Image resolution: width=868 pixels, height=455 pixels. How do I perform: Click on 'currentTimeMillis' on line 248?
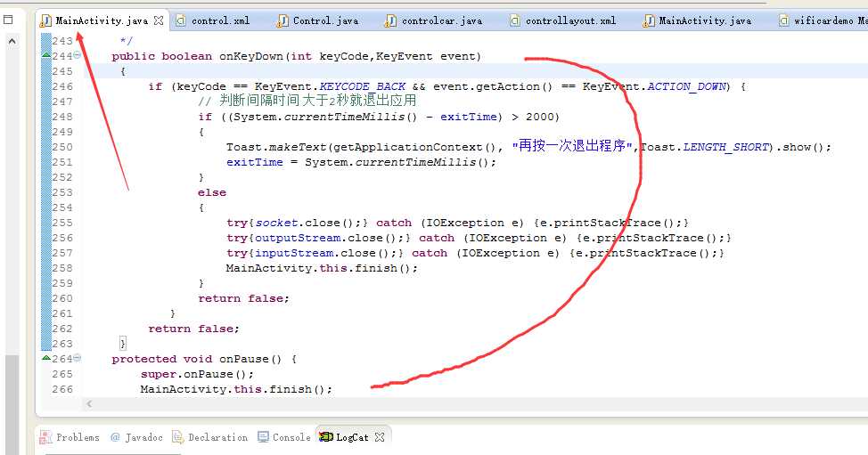coord(344,117)
